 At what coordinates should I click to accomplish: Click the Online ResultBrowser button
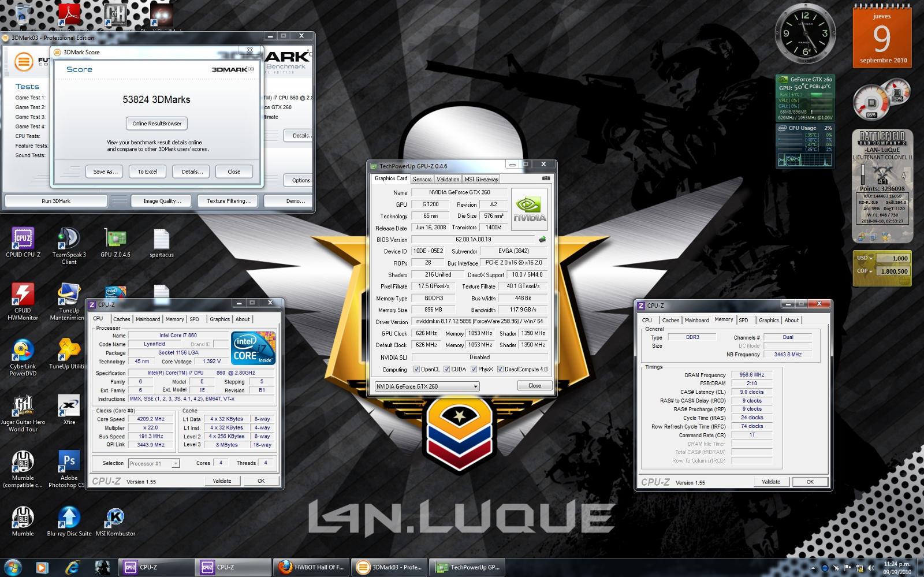click(157, 123)
